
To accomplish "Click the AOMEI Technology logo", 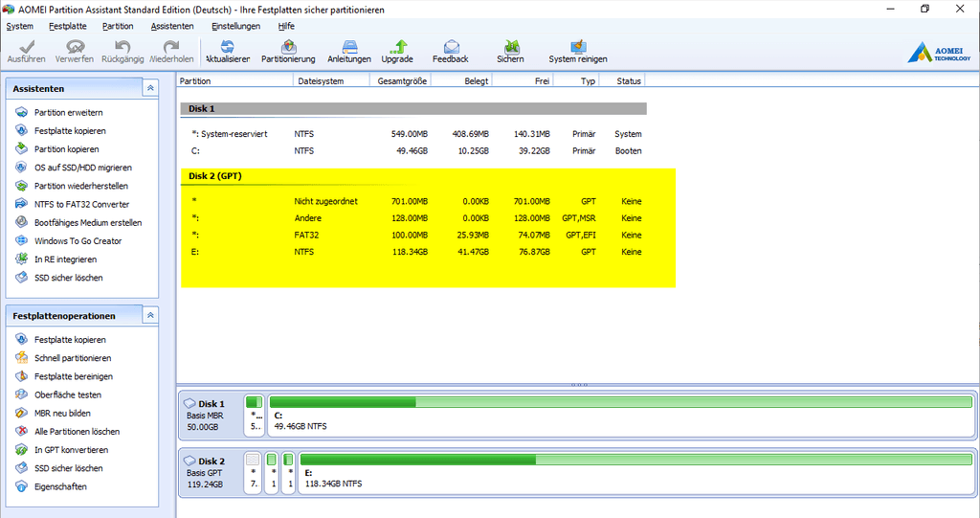I will pyautogui.click(x=940, y=53).
